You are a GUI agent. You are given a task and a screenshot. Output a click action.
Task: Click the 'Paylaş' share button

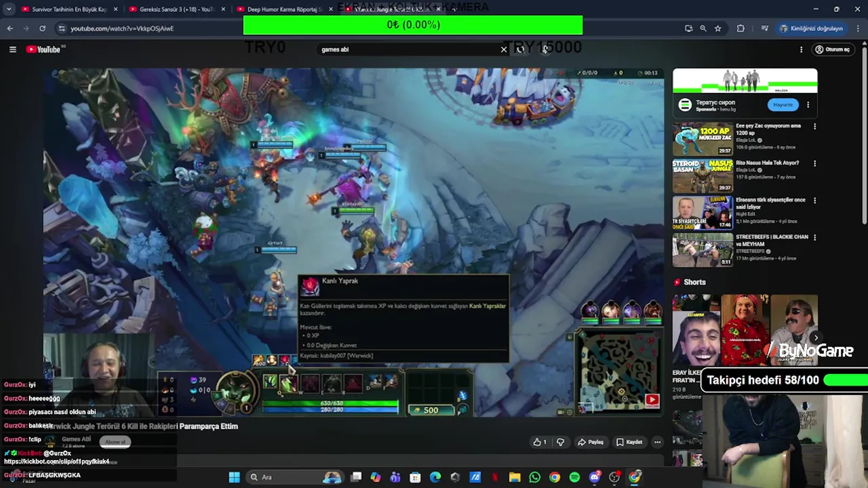coord(590,442)
